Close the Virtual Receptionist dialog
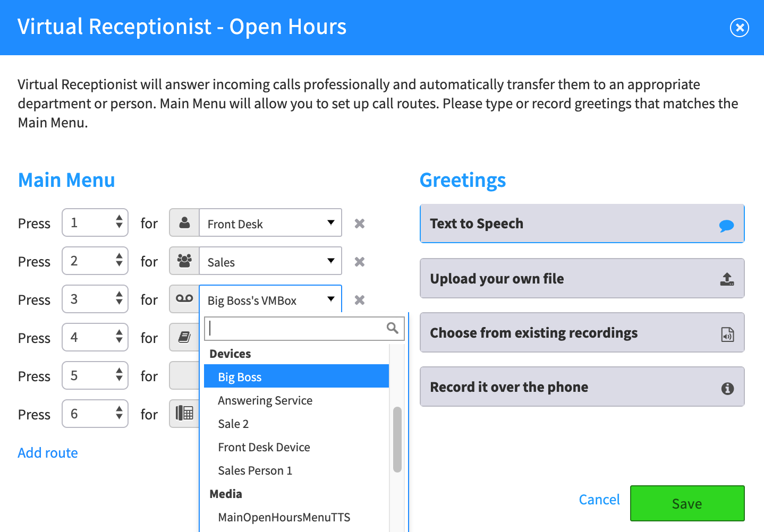The image size is (764, 532). [739, 27]
